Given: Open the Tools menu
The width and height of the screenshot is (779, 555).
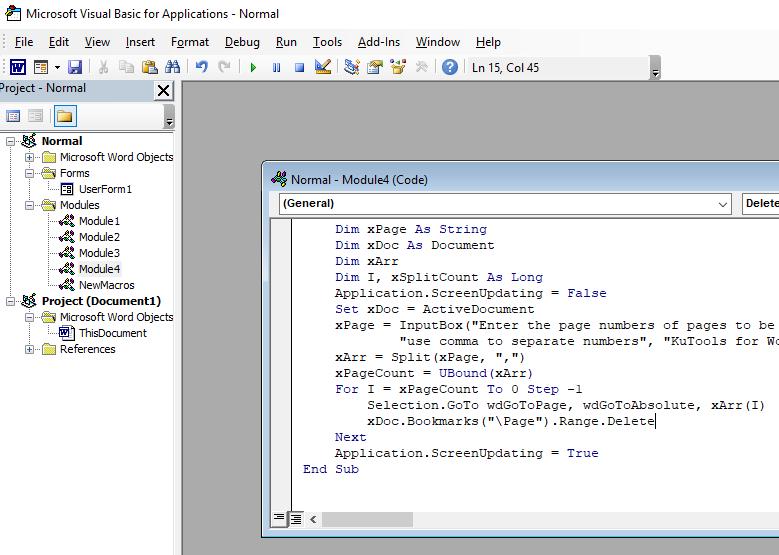Looking at the screenshot, I should point(327,42).
